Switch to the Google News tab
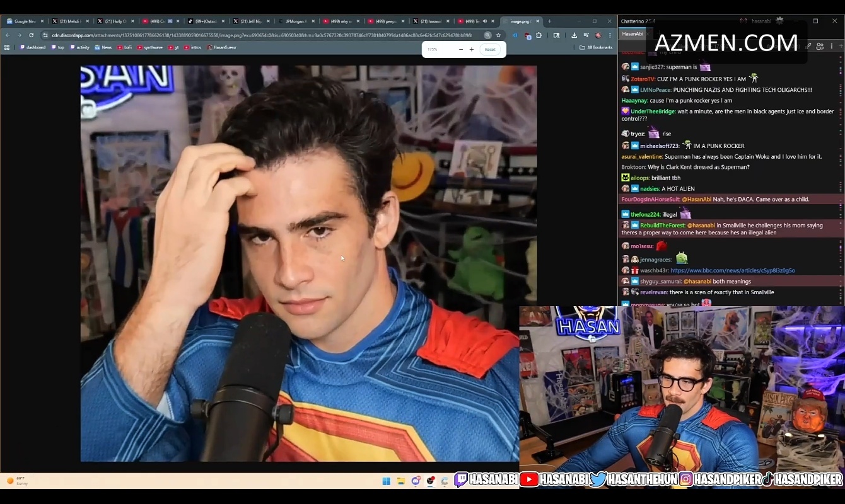 [x=24, y=21]
